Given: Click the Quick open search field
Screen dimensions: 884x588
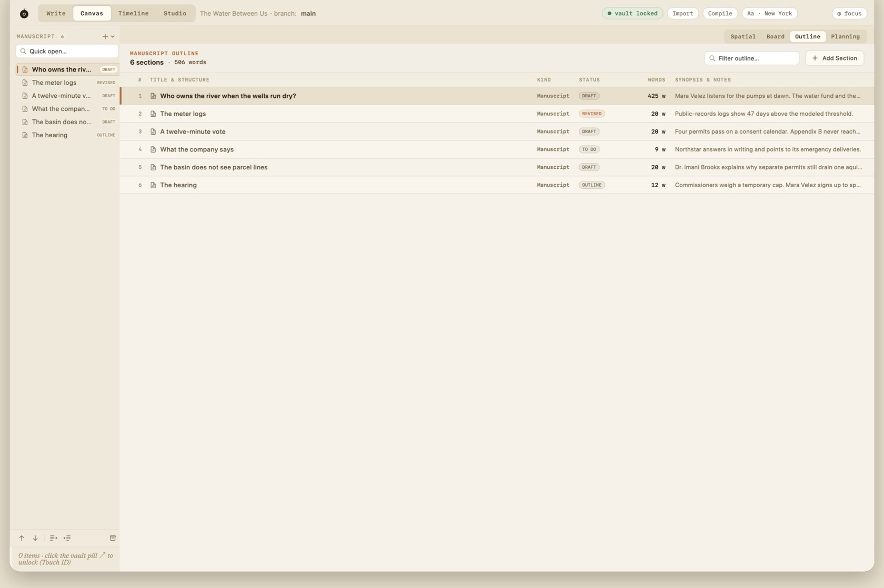Looking at the screenshot, I should tap(67, 51).
